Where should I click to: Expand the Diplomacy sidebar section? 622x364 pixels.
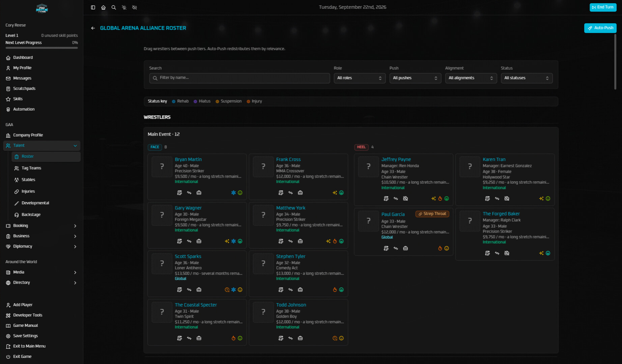(x=42, y=247)
